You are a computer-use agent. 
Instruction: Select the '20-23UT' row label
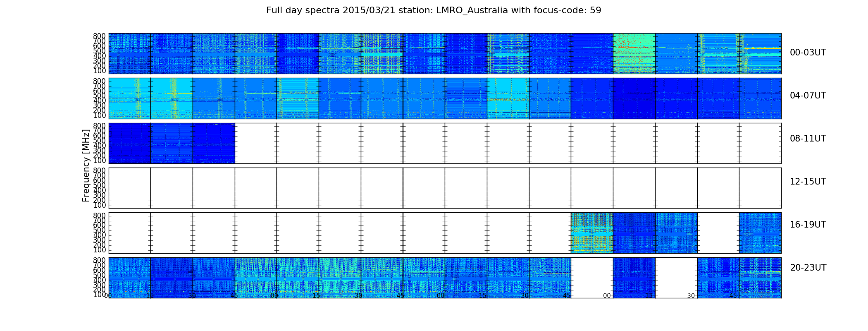(808, 268)
